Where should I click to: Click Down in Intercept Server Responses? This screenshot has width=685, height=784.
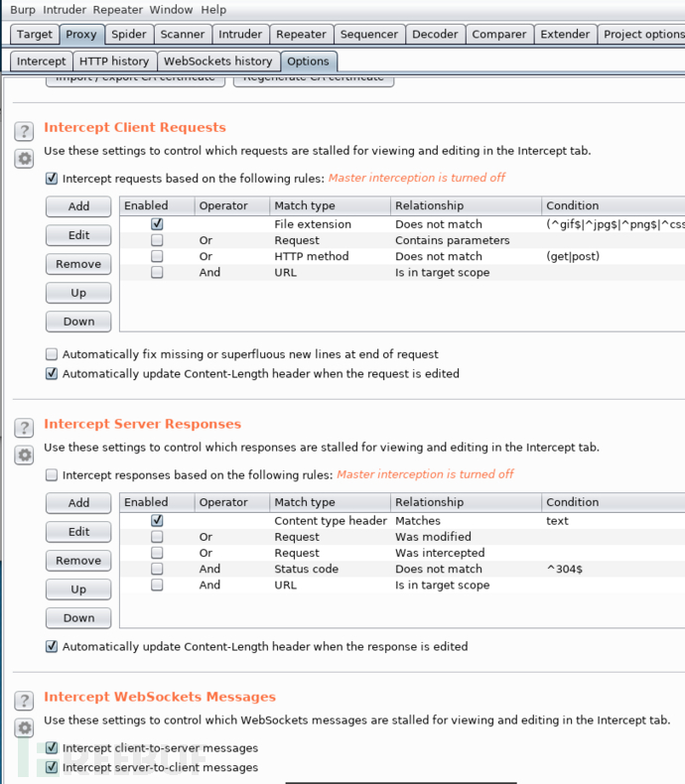tap(78, 618)
